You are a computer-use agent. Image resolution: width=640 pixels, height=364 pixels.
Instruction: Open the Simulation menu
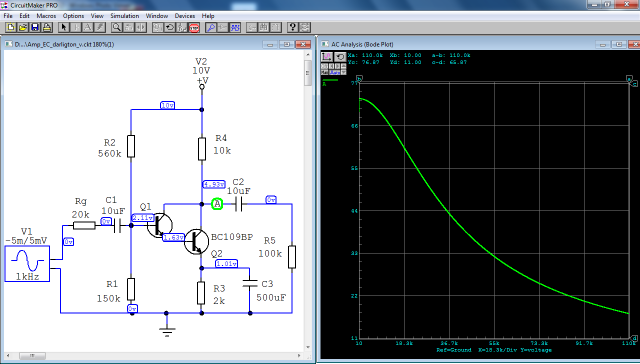[x=125, y=16]
